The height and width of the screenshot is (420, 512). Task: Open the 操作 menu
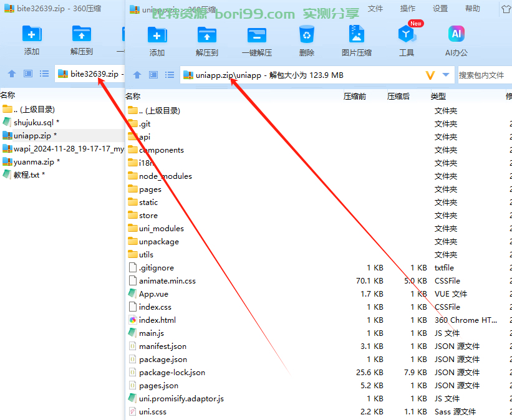(407, 9)
